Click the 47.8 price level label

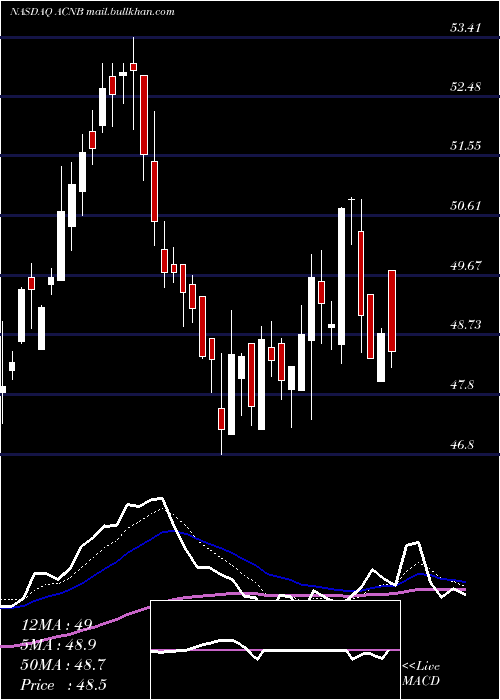[x=462, y=384]
